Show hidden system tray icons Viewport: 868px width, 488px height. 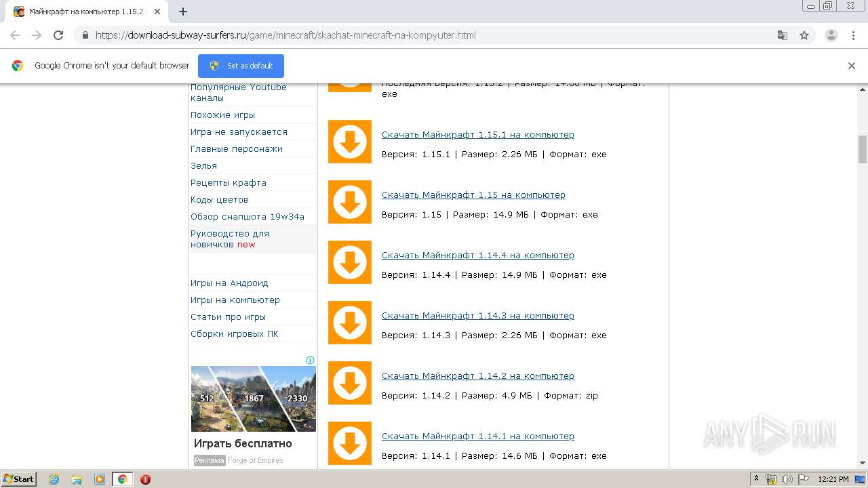(x=756, y=479)
